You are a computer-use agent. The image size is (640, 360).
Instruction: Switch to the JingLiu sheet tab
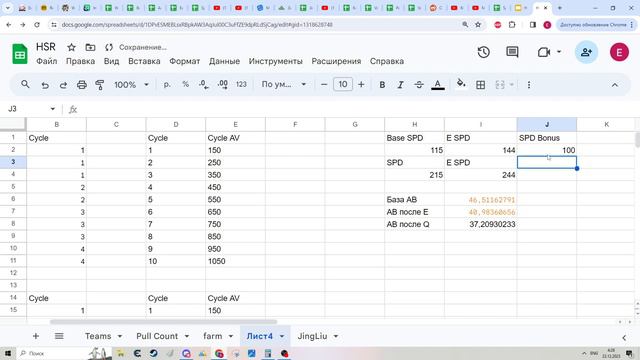312,336
